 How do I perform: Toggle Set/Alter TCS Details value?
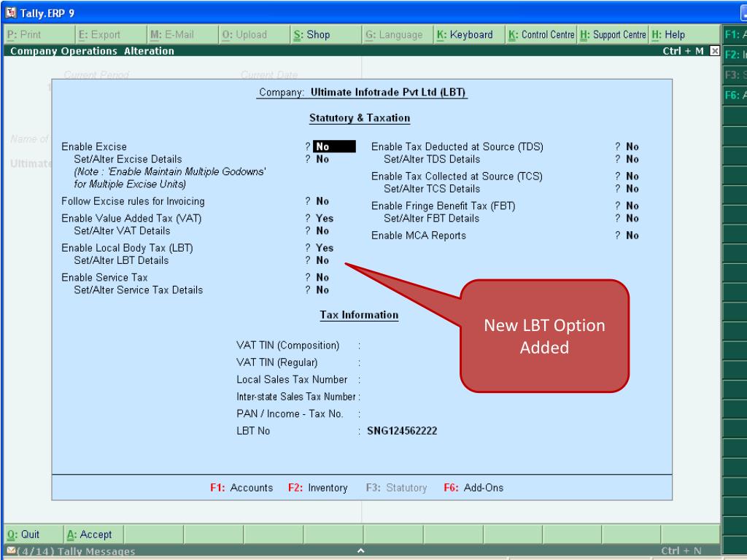[632, 189]
